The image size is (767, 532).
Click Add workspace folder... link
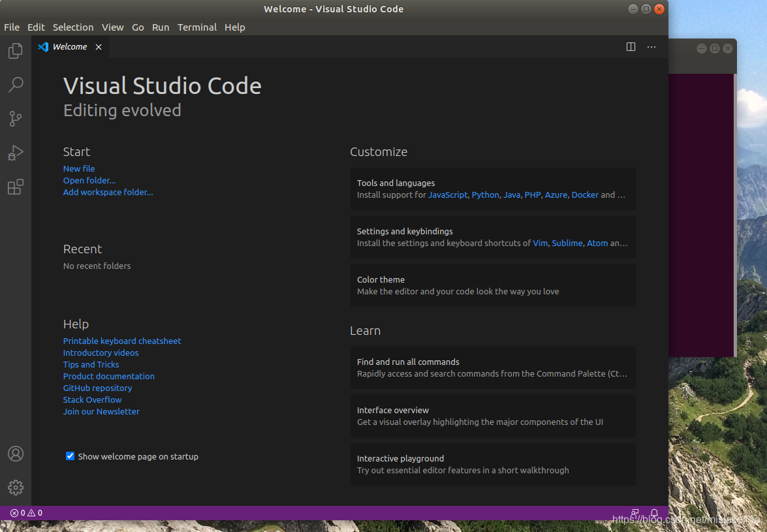108,192
